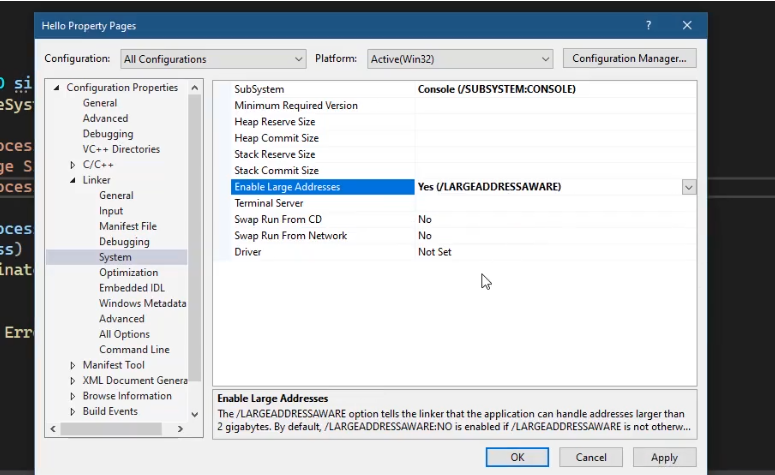This screenshot has width=775, height=475.
Task: Select the System page under Linker
Action: click(115, 257)
